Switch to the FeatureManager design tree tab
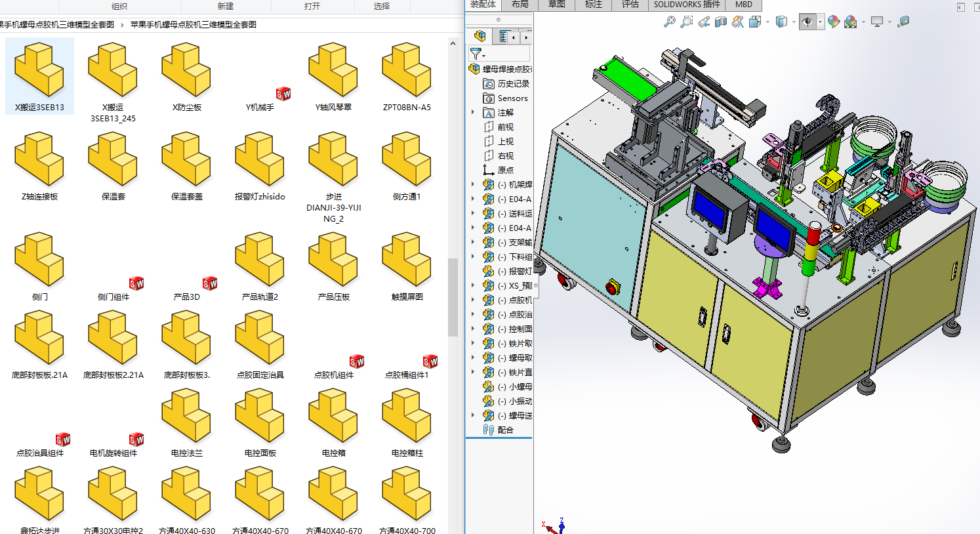 tap(480, 35)
